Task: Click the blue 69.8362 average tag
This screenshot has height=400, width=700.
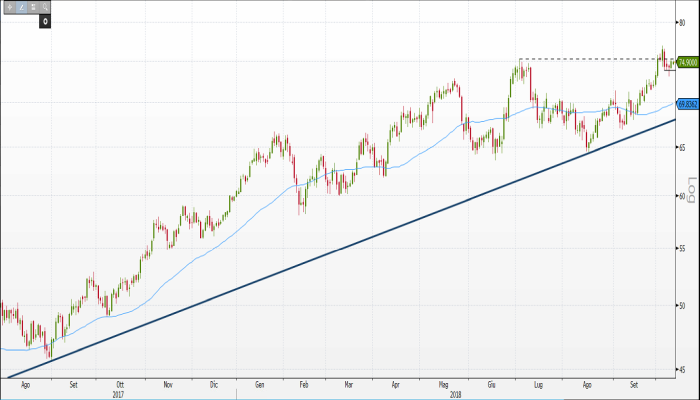Action: pyautogui.click(x=687, y=104)
